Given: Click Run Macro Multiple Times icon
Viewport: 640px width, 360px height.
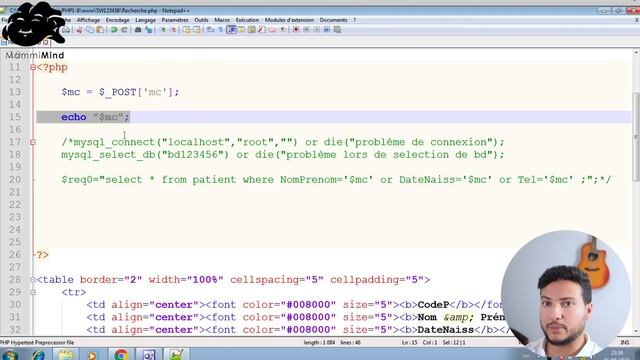Looking at the screenshot, I should [327, 30].
